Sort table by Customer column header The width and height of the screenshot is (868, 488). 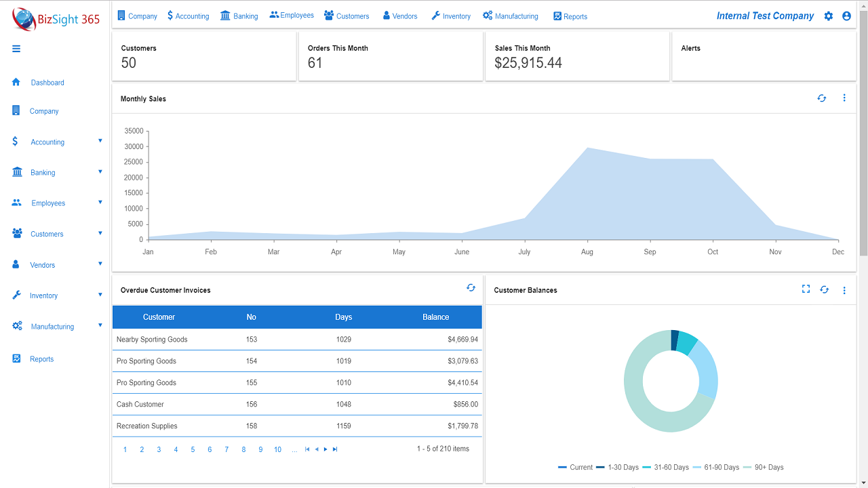159,317
